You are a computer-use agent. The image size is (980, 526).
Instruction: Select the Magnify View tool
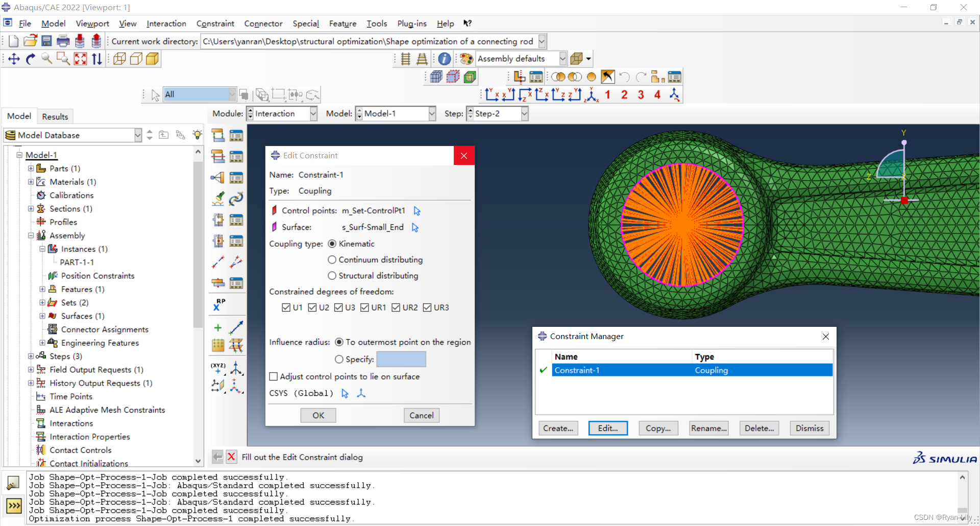(47, 59)
